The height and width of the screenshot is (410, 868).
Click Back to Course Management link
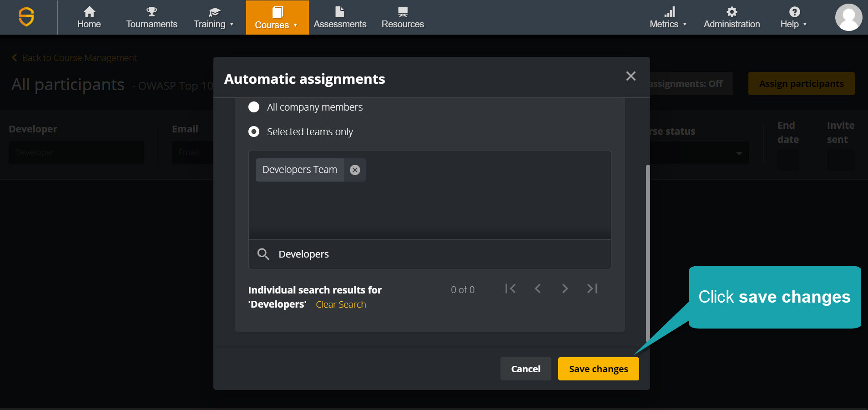click(x=74, y=58)
